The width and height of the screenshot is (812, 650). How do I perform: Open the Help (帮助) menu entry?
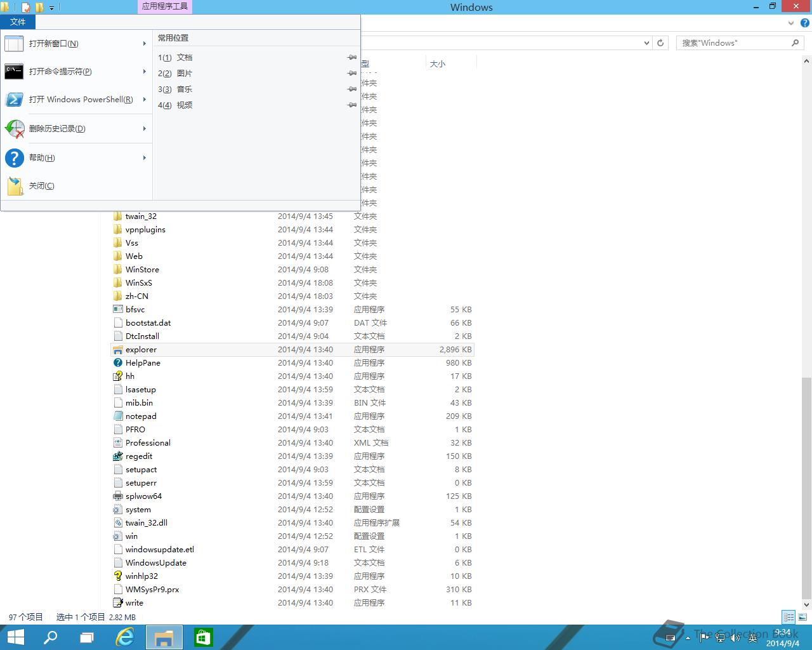[x=75, y=158]
